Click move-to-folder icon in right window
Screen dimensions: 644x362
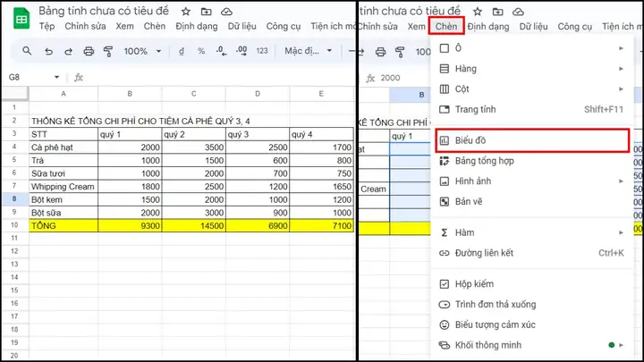tap(498, 12)
